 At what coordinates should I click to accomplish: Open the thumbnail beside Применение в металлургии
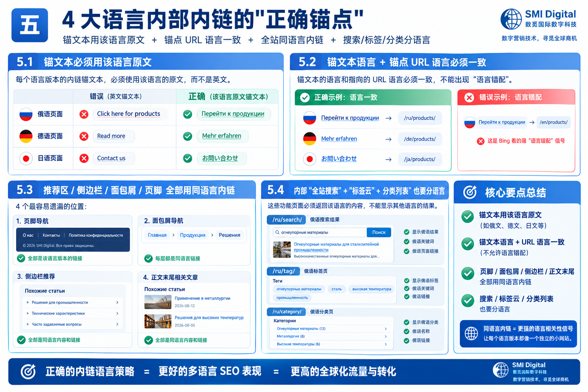click(x=158, y=302)
